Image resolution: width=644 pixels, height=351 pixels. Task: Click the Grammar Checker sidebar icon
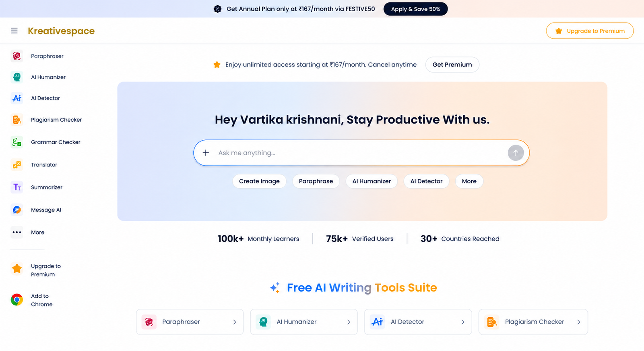coord(17,142)
